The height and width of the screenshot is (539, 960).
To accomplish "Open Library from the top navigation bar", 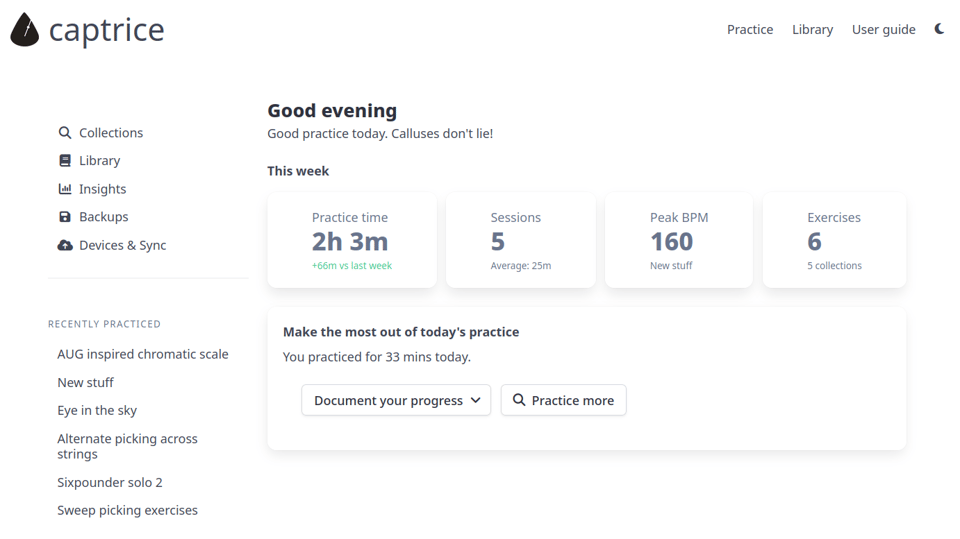I will (x=812, y=29).
